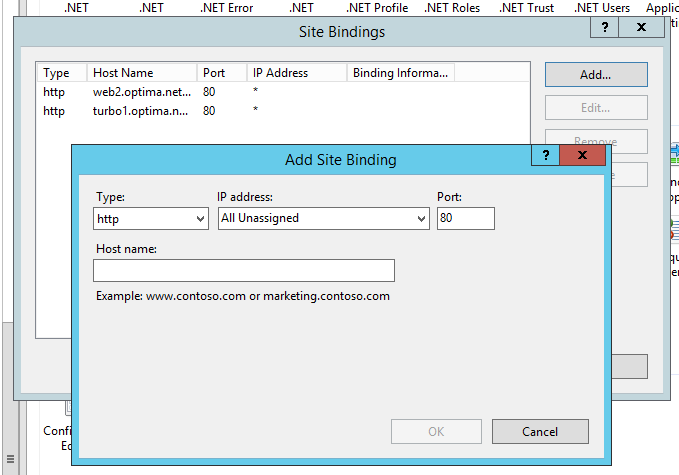Click the Site Bindings help question mark
Image resolution: width=679 pixels, height=475 pixels.
point(604,28)
